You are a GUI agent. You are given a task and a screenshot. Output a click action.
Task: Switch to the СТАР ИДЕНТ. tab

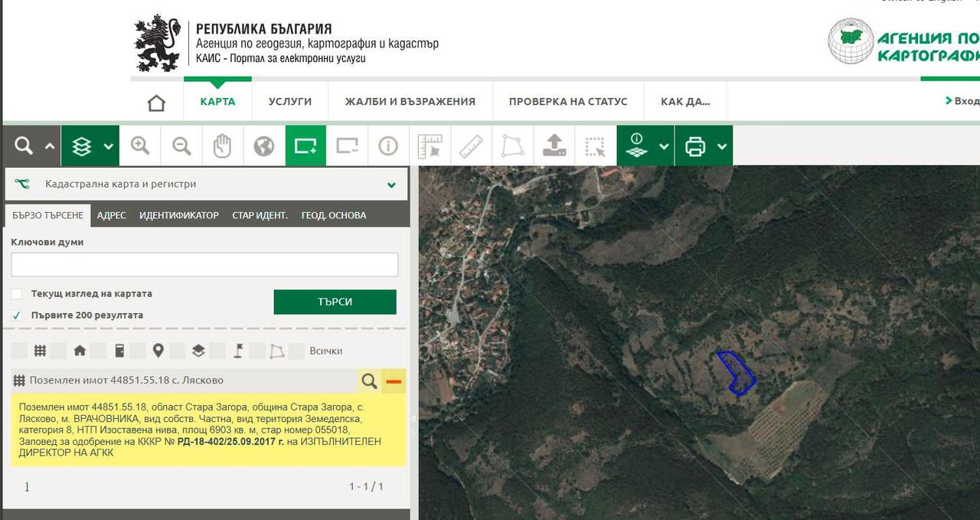tap(260, 215)
